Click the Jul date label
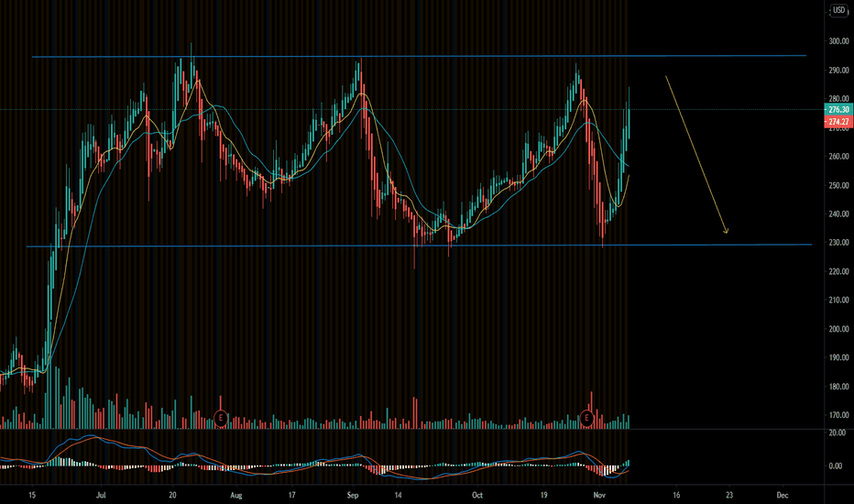Viewport: 854px width, 504px height. click(x=100, y=495)
